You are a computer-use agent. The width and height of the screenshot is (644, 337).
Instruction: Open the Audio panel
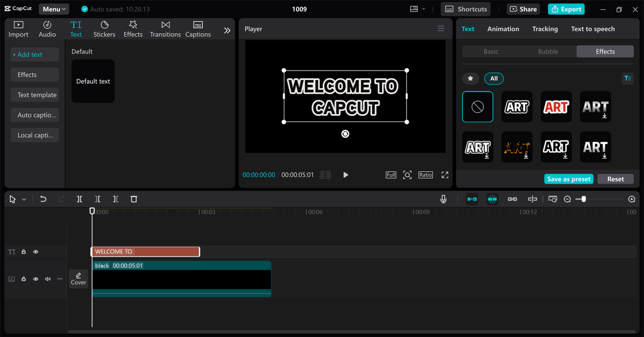pyautogui.click(x=47, y=29)
